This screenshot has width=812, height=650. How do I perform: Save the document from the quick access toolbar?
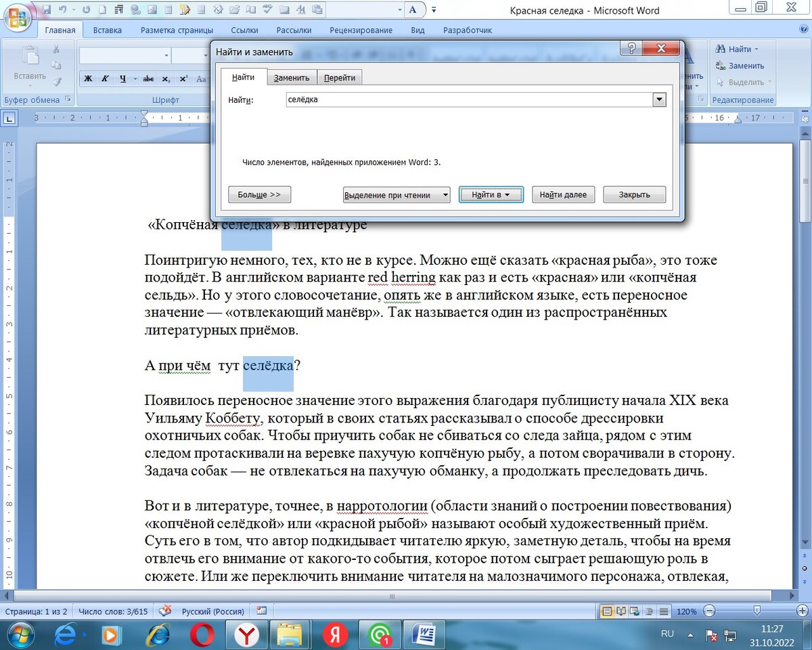(x=47, y=10)
